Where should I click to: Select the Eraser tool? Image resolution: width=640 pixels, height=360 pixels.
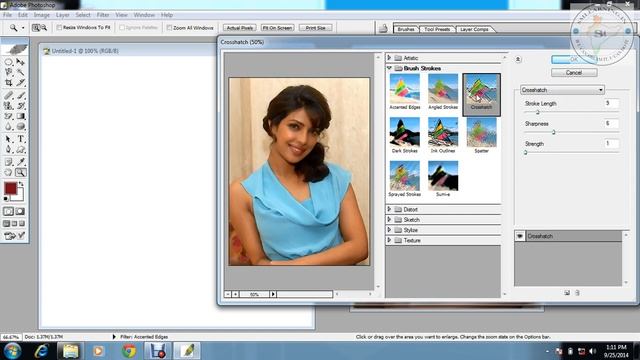(9, 116)
